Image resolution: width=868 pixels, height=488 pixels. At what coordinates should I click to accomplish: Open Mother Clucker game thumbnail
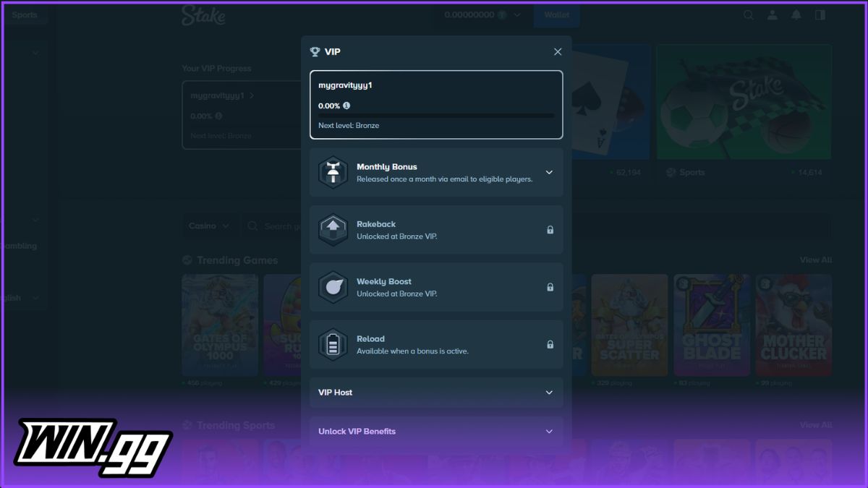(x=793, y=325)
